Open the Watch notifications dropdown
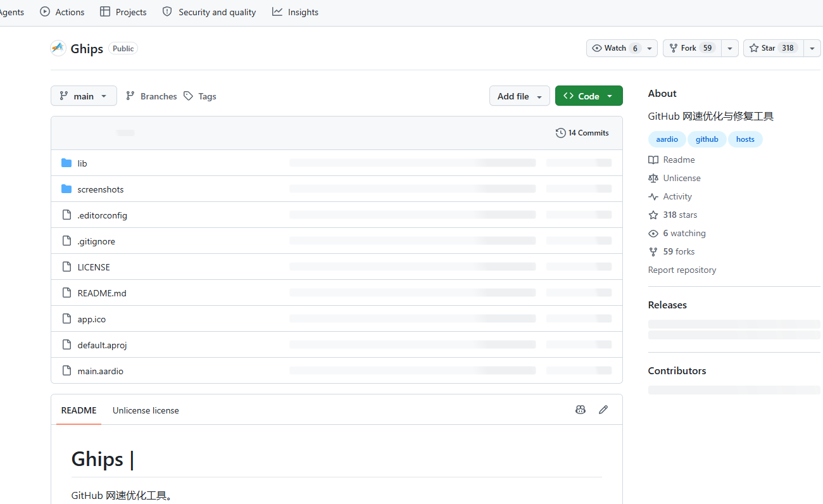Image resolution: width=823 pixels, height=504 pixels. click(622, 48)
